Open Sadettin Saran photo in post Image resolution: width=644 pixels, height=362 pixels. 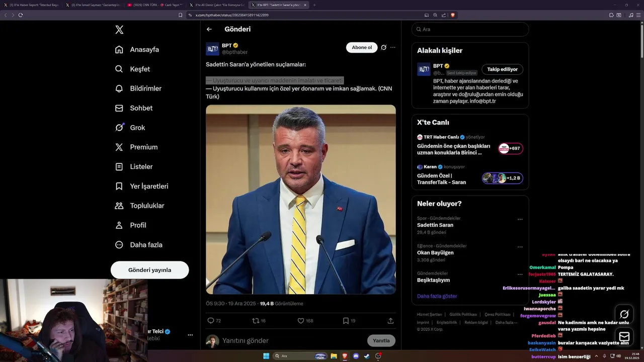301,199
